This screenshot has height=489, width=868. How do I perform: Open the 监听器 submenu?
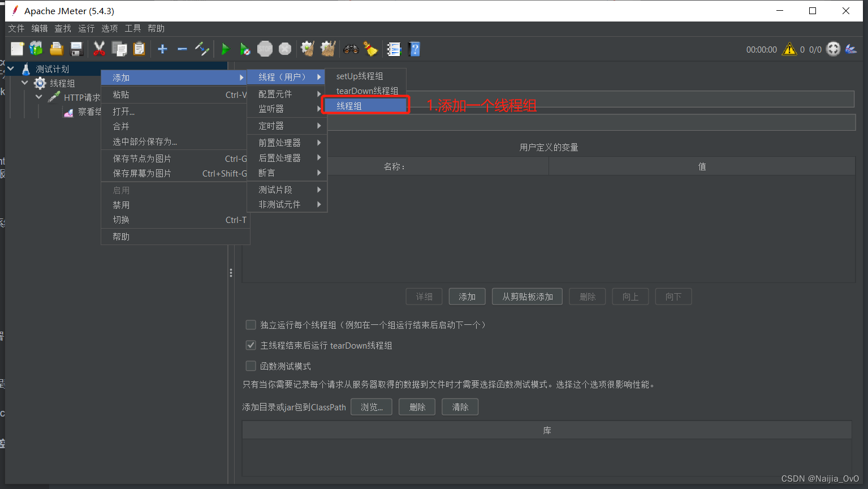coord(287,109)
